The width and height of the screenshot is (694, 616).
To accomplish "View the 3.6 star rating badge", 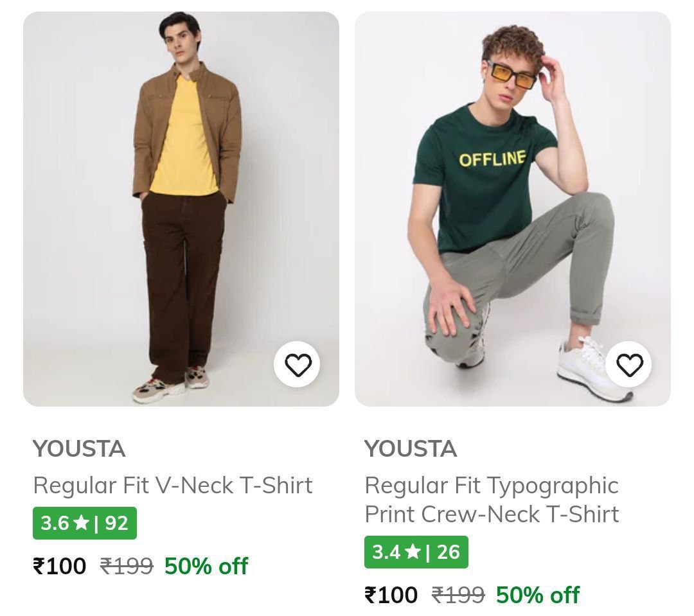I will pyautogui.click(x=85, y=523).
